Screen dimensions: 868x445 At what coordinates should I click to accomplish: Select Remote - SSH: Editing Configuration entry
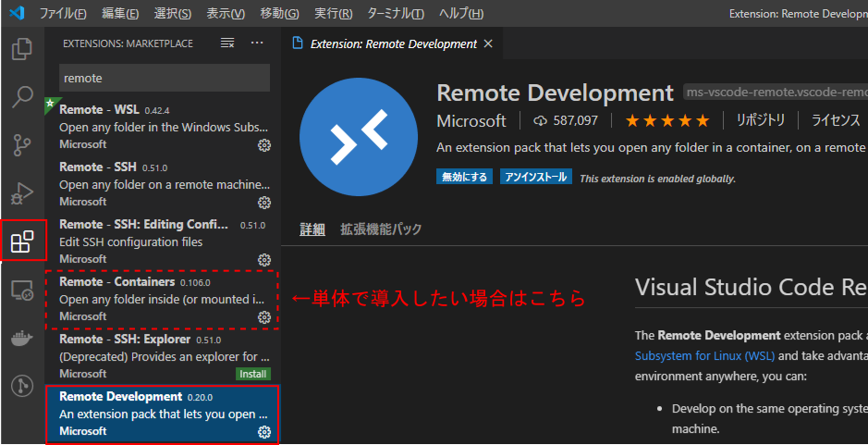tap(163, 241)
